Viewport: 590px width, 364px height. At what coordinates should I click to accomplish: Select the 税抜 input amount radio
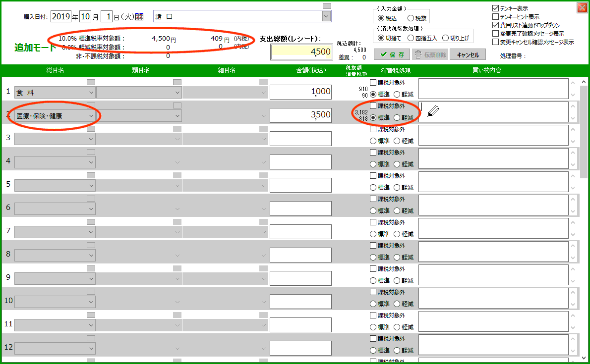click(411, 18)
